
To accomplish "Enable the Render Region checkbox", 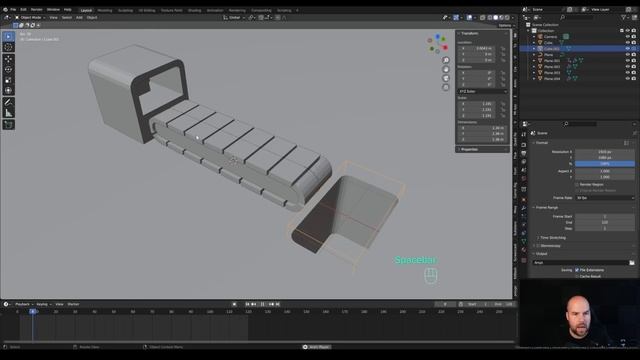I will (x=577, y=184).
